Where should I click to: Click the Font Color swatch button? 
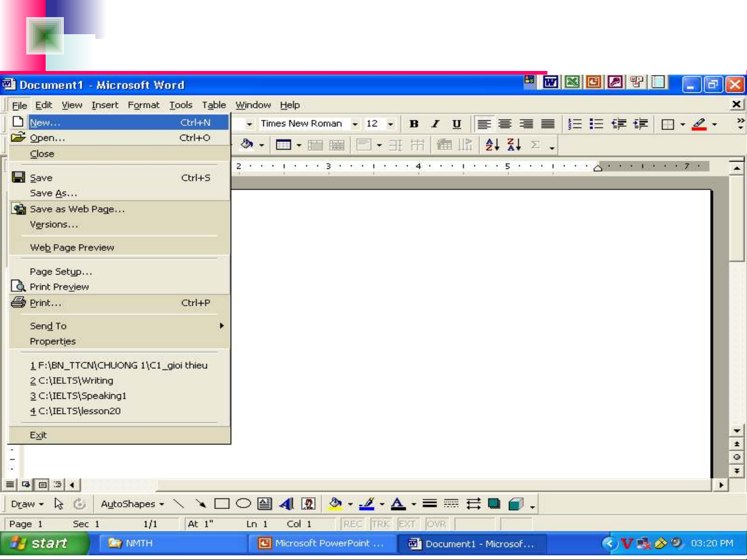click(x=398, y=504)
